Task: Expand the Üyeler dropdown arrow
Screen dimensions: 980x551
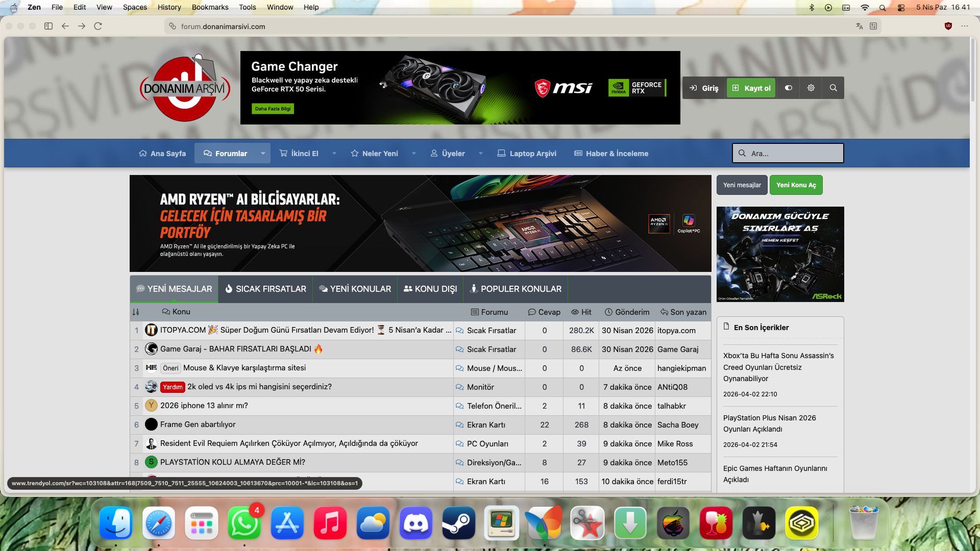Action: (481, 153)
